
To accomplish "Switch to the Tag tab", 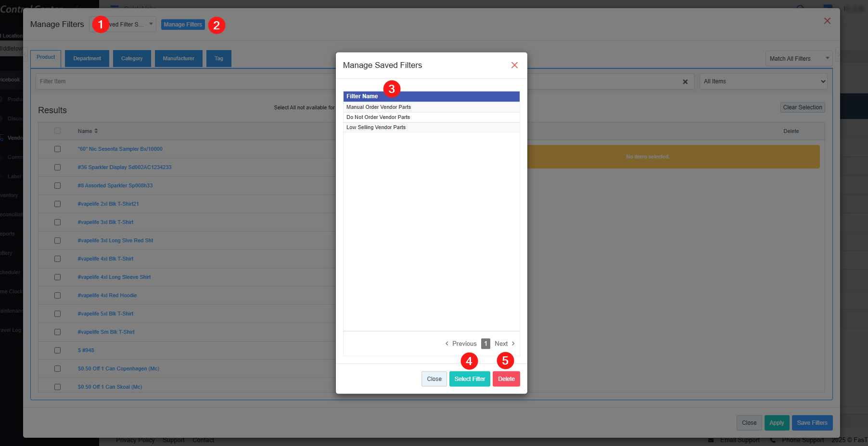I will point(219,59).
